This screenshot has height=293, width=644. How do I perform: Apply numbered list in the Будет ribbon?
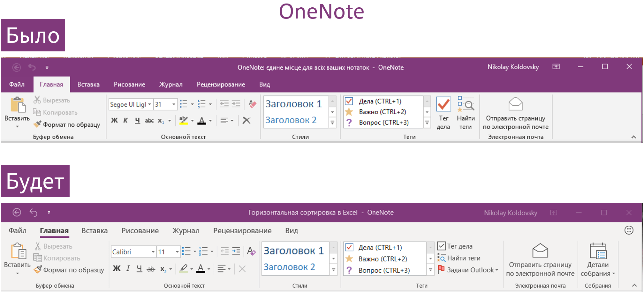click(x=203, y=252)
